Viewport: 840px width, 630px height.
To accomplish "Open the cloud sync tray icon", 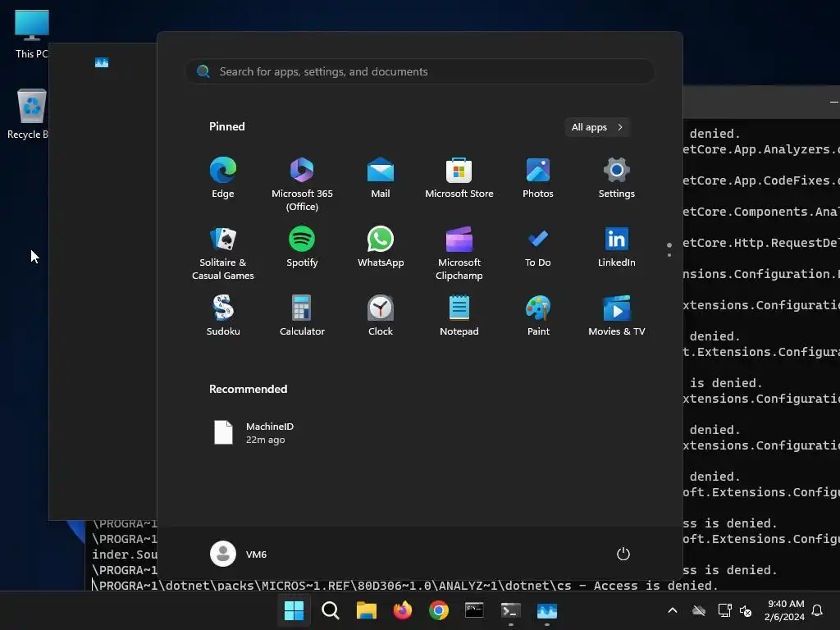I will coord(699,610).
